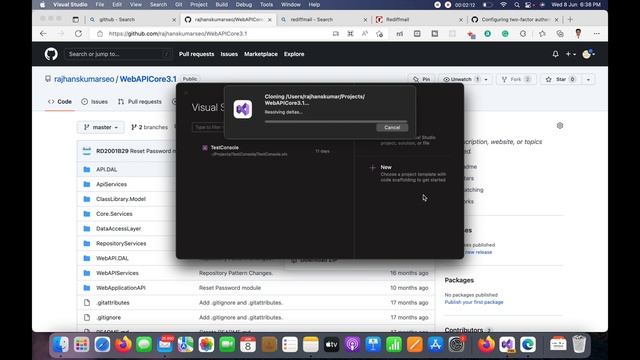This screenshot has height=360, width=640.
Task: Open the API.DAL folder
Action: click(107, 169)
